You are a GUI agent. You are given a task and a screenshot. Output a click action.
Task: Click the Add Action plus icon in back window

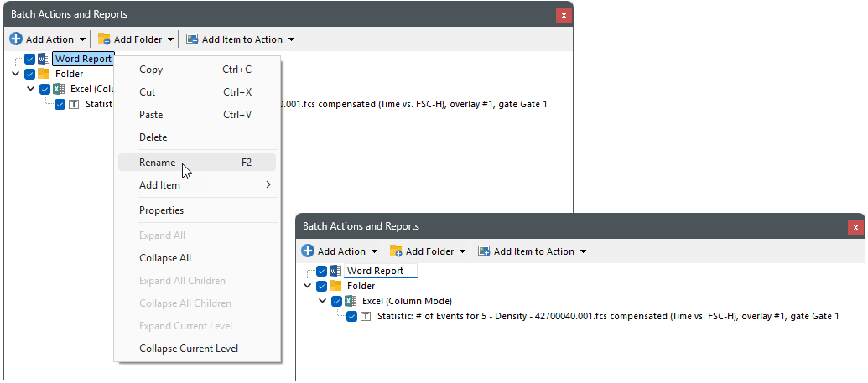coord(16,39)
